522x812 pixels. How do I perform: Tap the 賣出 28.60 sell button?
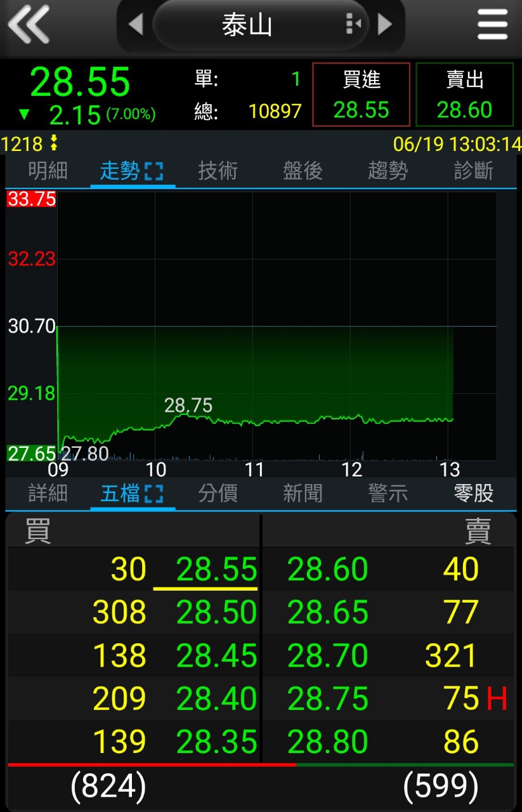pos(465,95)
